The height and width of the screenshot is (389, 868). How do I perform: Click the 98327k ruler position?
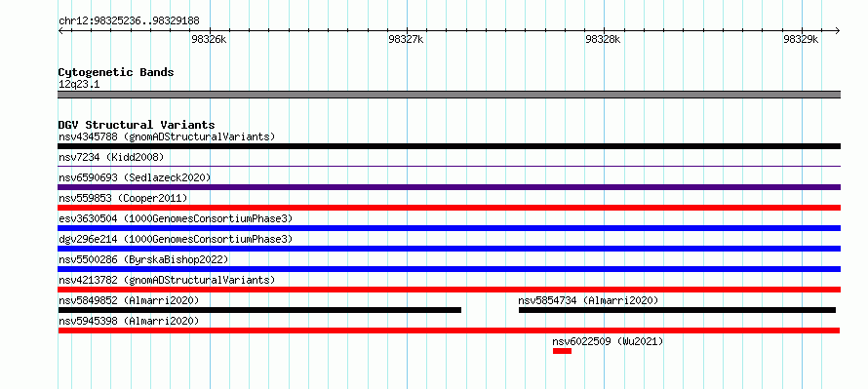pyautogui.click(x=407, y=39)
